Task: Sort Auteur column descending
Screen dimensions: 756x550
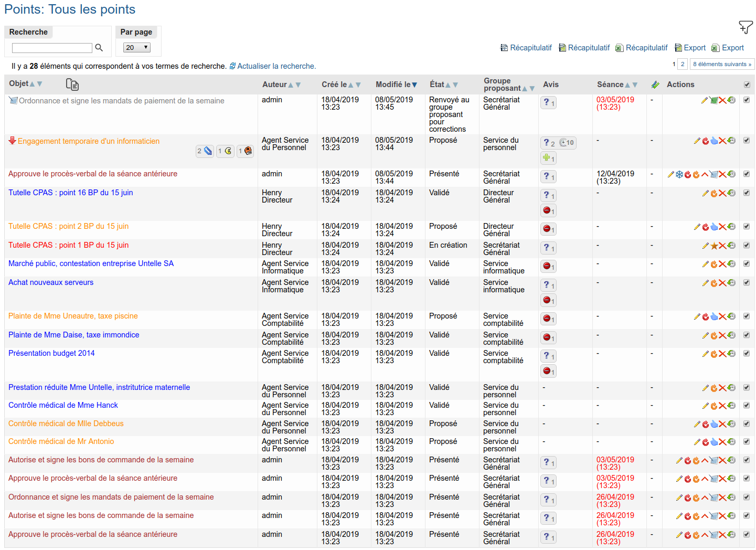Action: click(x=298, y=85)
